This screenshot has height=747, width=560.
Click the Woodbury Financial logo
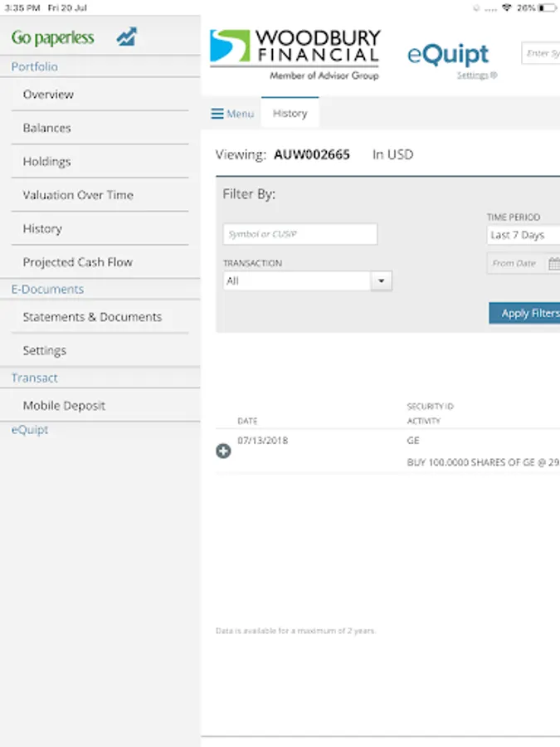295,54
